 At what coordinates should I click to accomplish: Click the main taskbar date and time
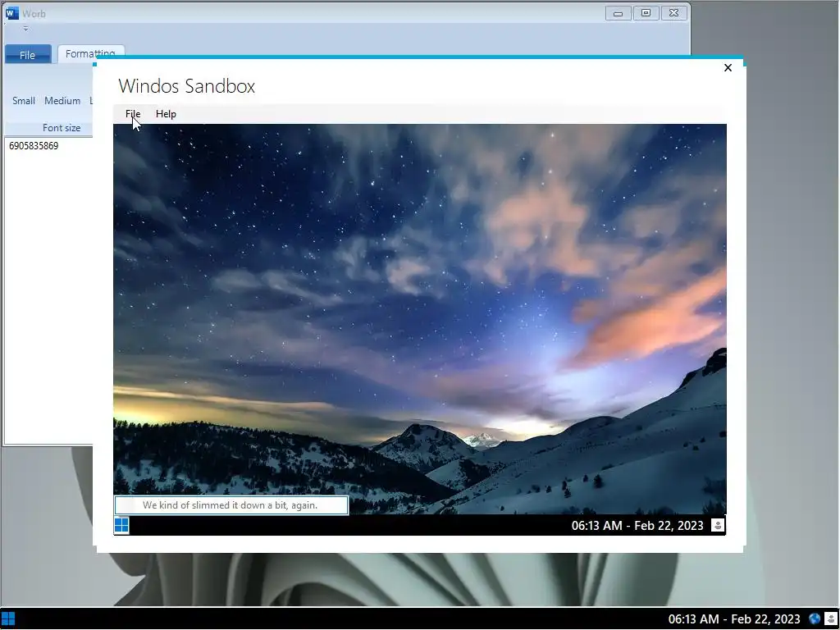[734, 619]
